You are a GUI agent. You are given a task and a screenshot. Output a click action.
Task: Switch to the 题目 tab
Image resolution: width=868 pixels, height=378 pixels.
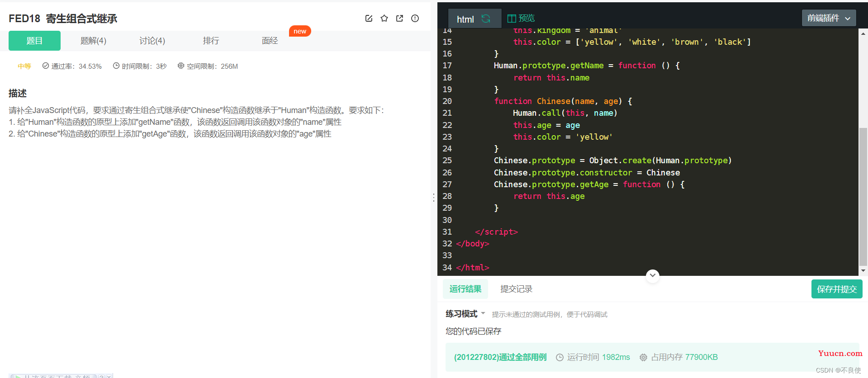point(34,41)
